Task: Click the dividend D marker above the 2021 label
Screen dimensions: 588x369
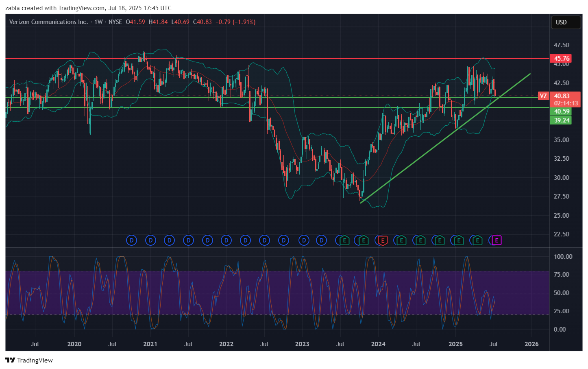Action: [x=150, y=240]
